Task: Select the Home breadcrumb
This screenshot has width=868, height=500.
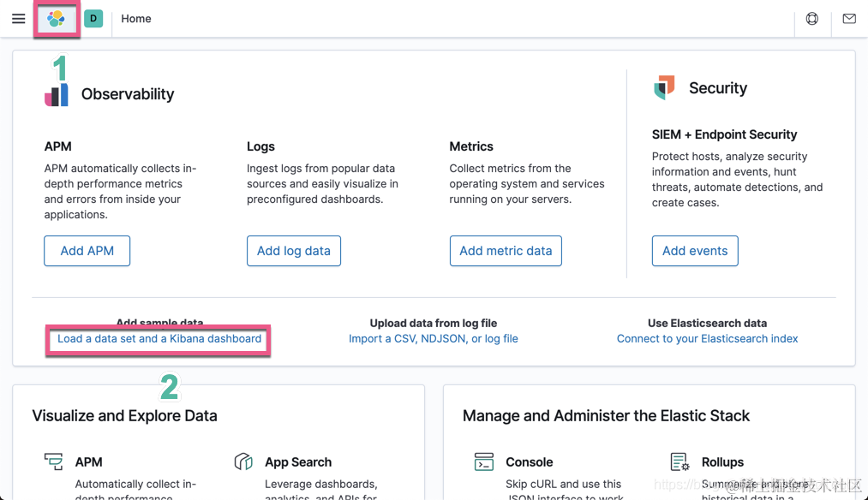Action: (x=136, y=19)
